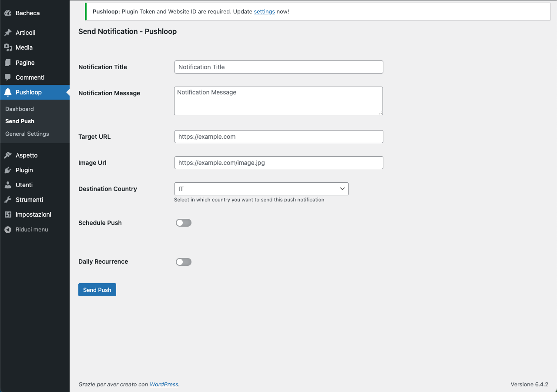
Task: Click the Utenti person icon
Action: [8, 185]
